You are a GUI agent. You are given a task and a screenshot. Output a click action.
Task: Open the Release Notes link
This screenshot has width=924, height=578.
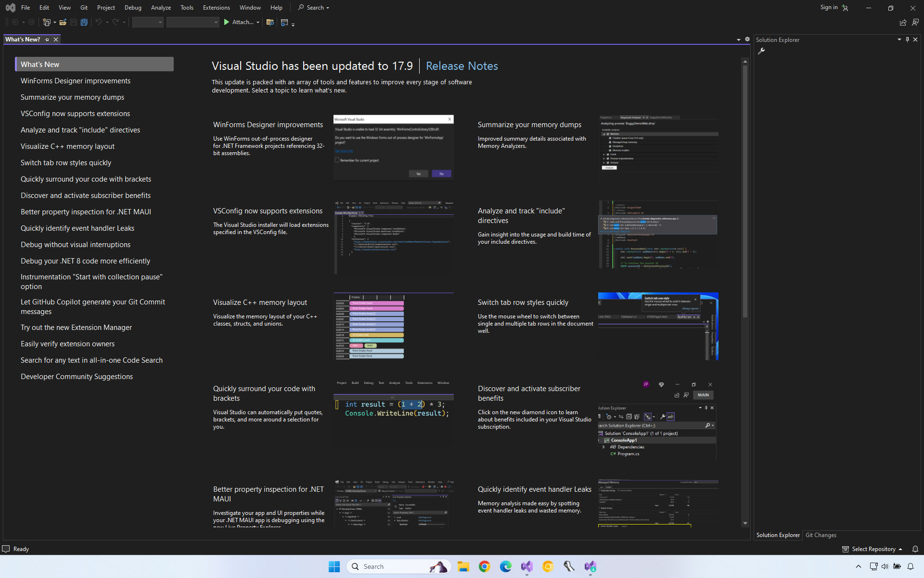[x=462, y=66]
